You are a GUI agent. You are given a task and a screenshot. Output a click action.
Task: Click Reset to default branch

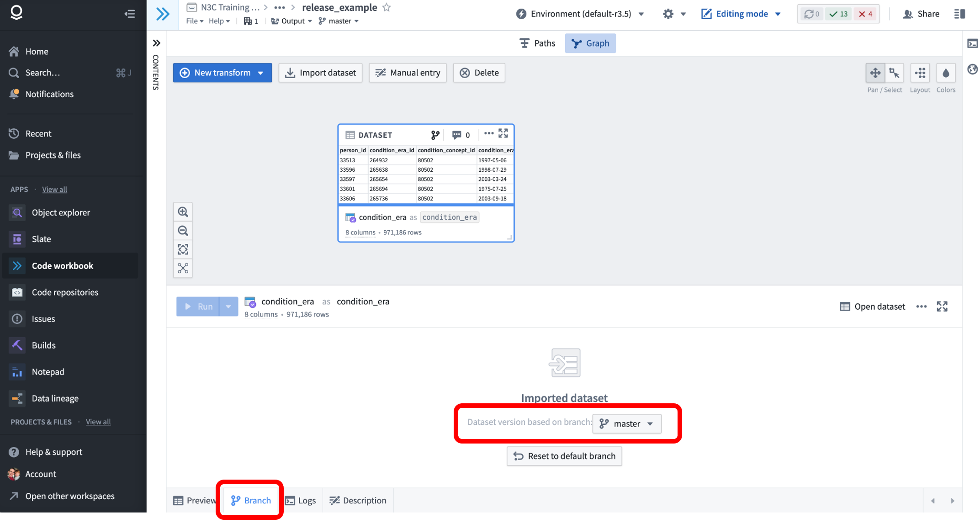tap(564, 456)
